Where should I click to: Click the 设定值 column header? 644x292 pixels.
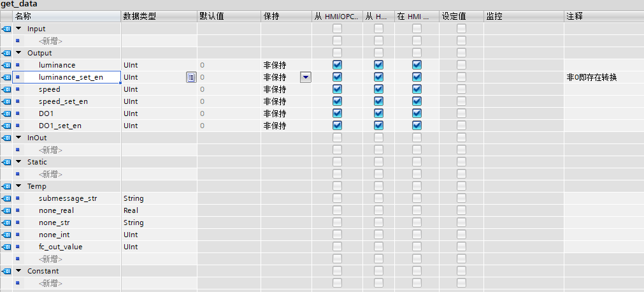pos(461,17)
